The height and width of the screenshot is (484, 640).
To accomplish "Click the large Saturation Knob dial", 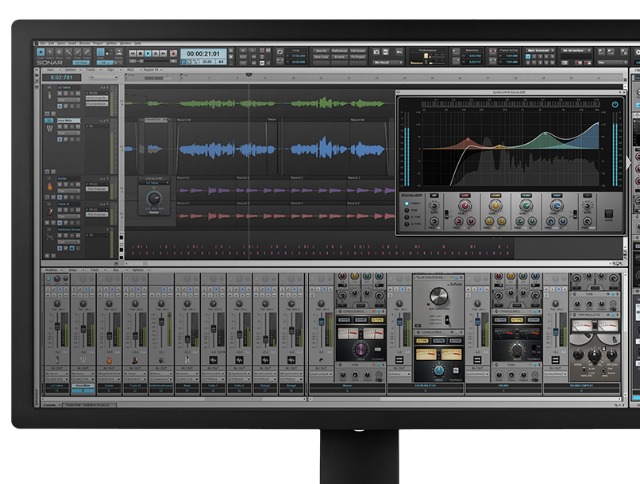I will 439,296.
